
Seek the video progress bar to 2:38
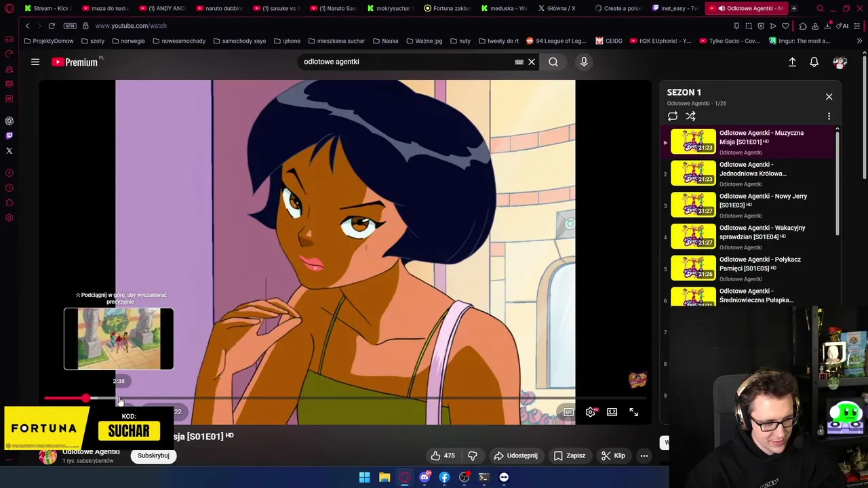click(x=119, y=399)
